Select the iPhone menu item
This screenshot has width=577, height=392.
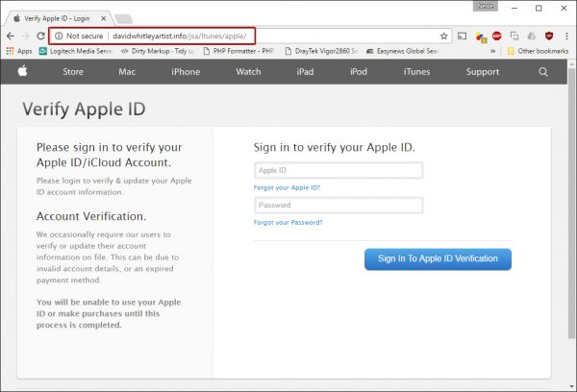coord(186,72)
